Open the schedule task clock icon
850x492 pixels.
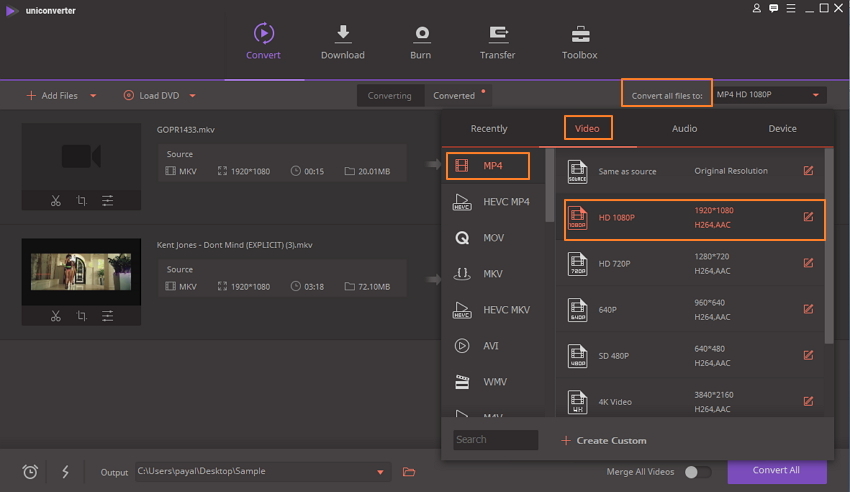coord(30,471)
